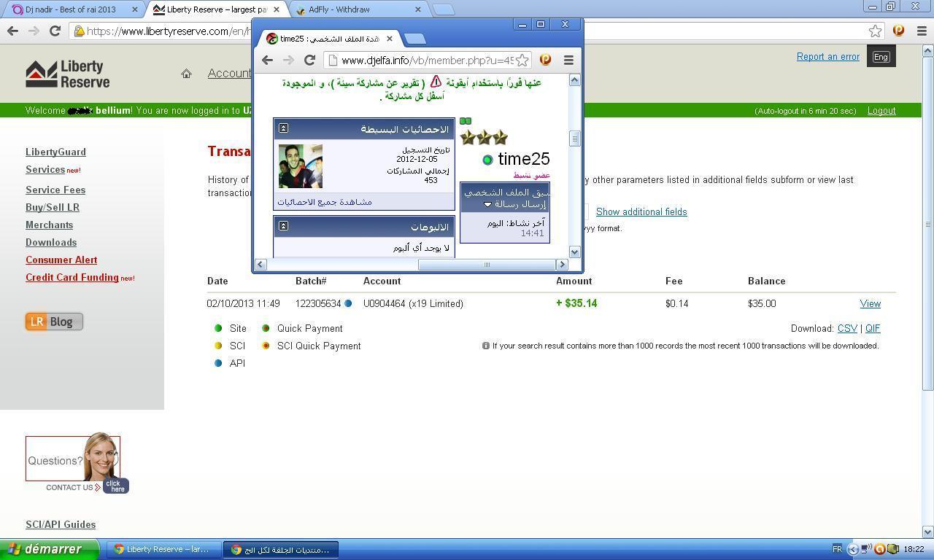Click the red warning report icon

[436, 82]
